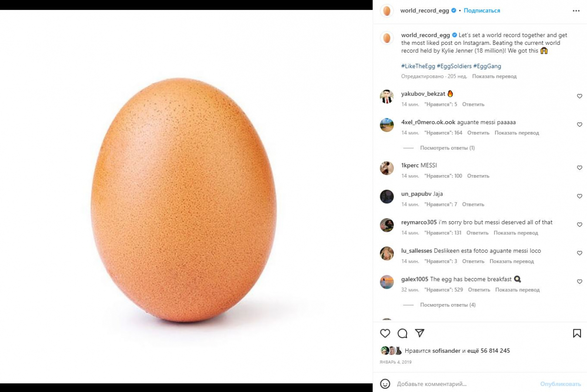Share the post via paper plane icon
The width and height of the screenshot is (587, 392).
pos(420,333)
